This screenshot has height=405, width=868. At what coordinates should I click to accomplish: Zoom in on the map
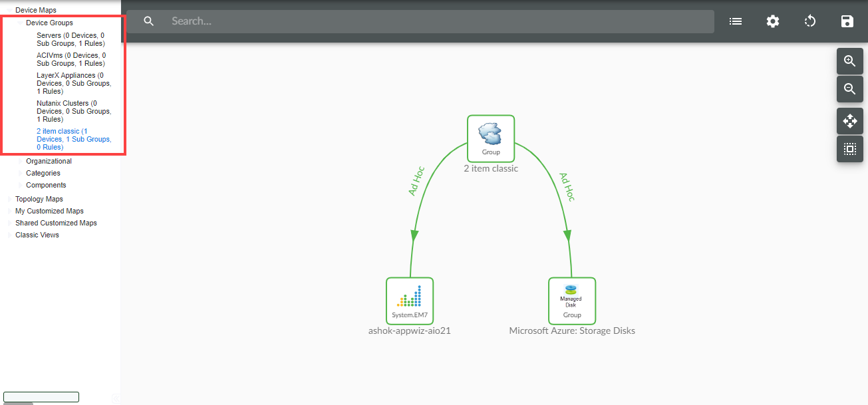(849, 61)
